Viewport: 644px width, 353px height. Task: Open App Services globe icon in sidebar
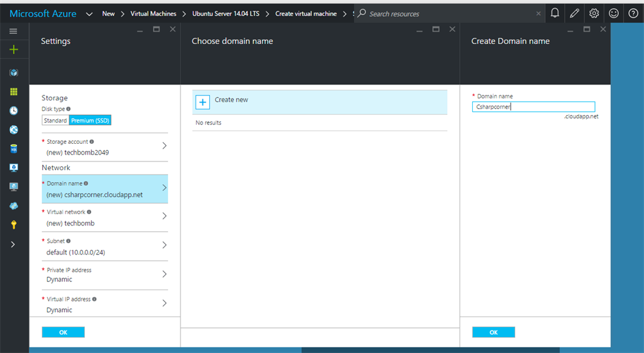(14, 129)
